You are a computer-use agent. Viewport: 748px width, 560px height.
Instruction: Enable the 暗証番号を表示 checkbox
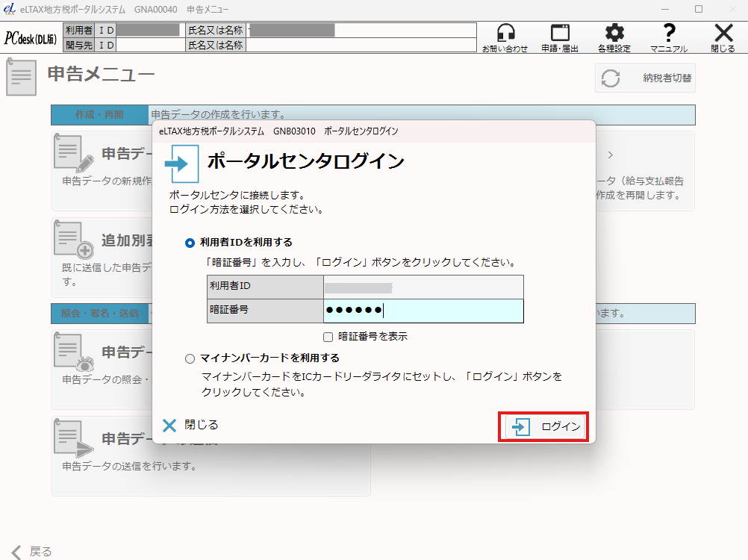click(328, 337)
